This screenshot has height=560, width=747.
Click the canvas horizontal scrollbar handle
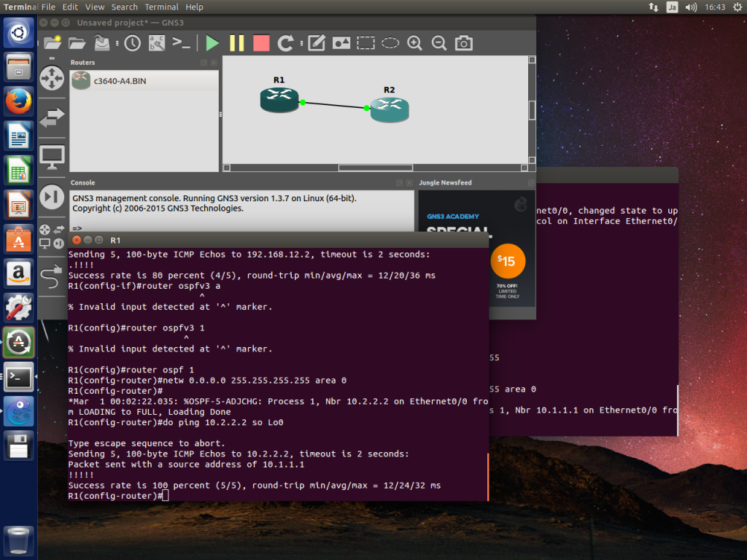376,168
